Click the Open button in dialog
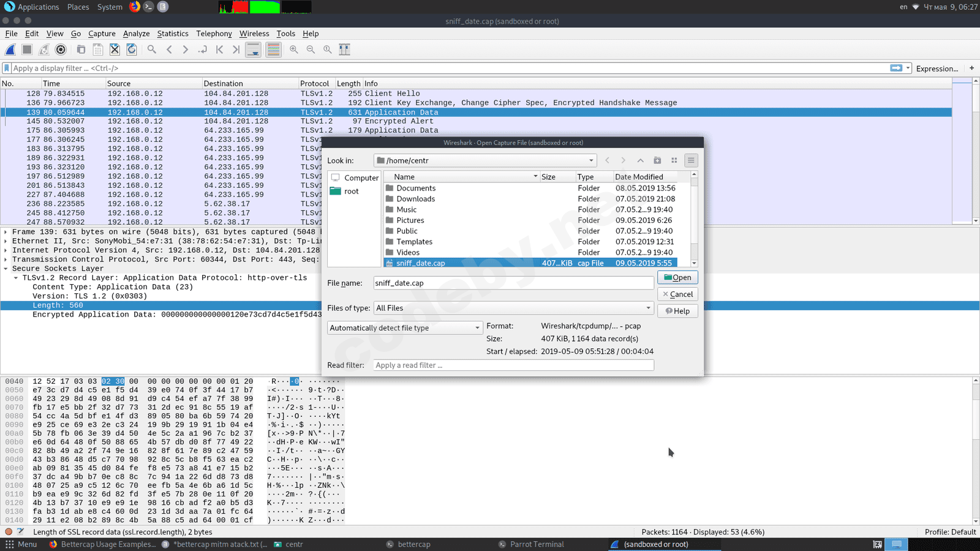This screenshot has height=551, width=980. coord(677,277)
